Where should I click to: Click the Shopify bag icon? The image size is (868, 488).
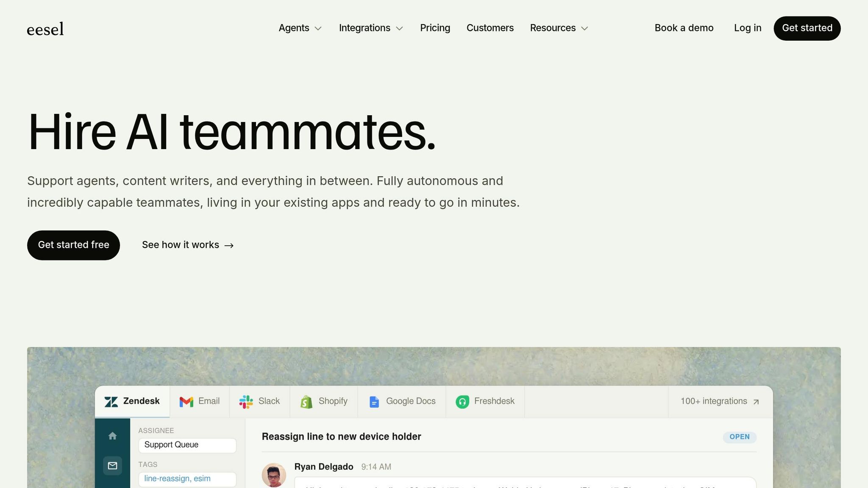point(306,402)
